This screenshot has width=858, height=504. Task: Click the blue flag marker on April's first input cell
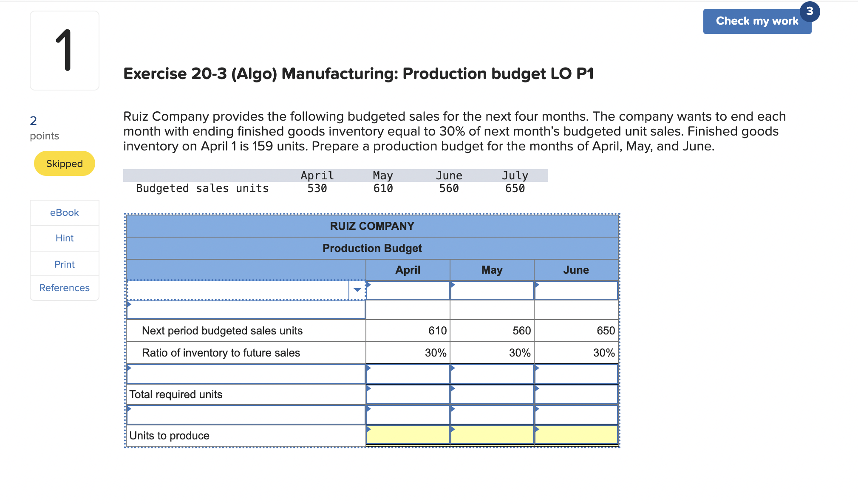368,286
